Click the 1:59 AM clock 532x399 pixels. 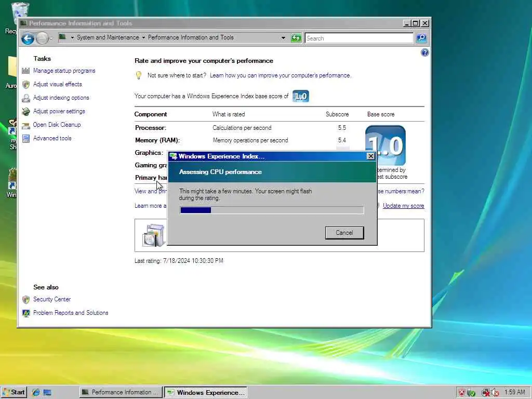tap(515, 392)
